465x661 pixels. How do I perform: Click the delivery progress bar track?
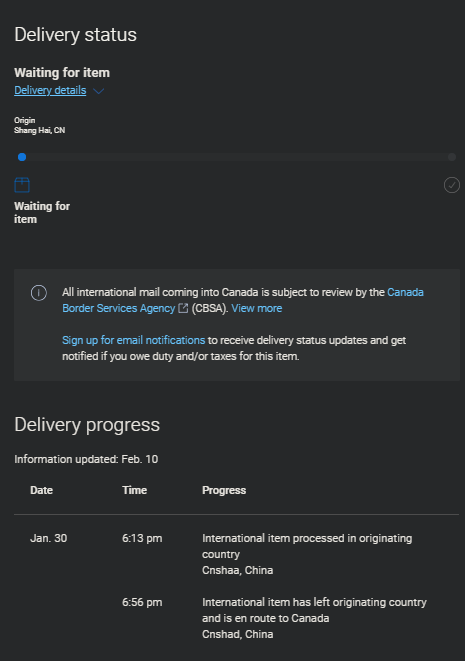point(237,157)
